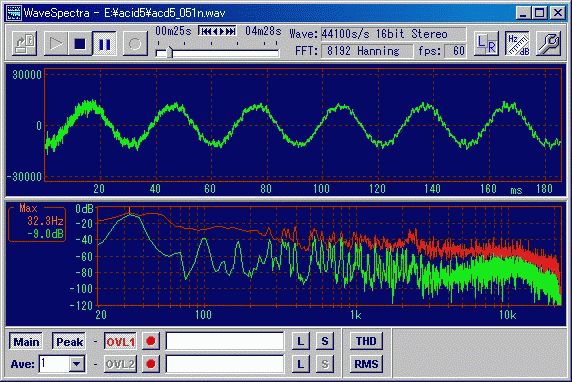Viewport: 572px width, 382px height.
Task: Click the seek transport arrows between time labels
Action: [x=217, y=31]
